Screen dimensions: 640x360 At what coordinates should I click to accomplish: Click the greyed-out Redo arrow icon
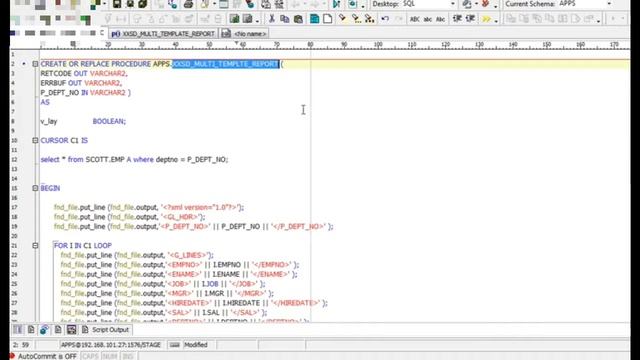(399, 19)
